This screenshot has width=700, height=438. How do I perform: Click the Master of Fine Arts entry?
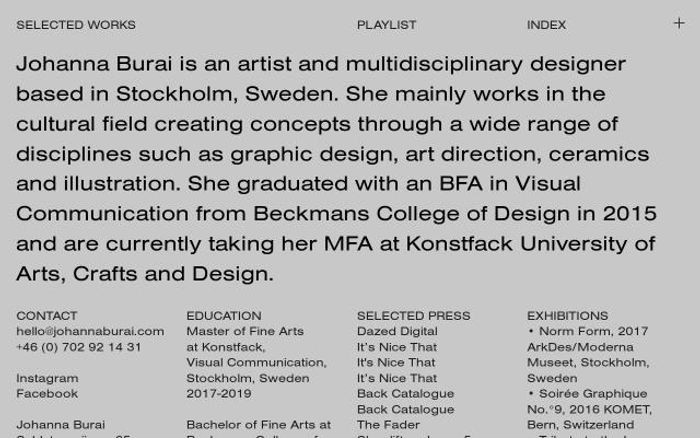245,331
